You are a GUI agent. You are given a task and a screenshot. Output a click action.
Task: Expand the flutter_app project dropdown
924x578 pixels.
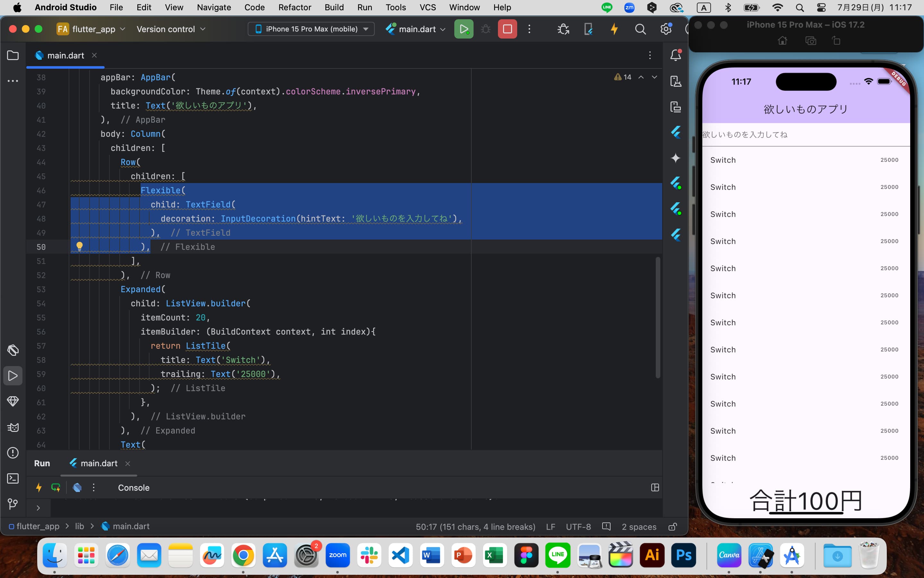click(91, 29)
